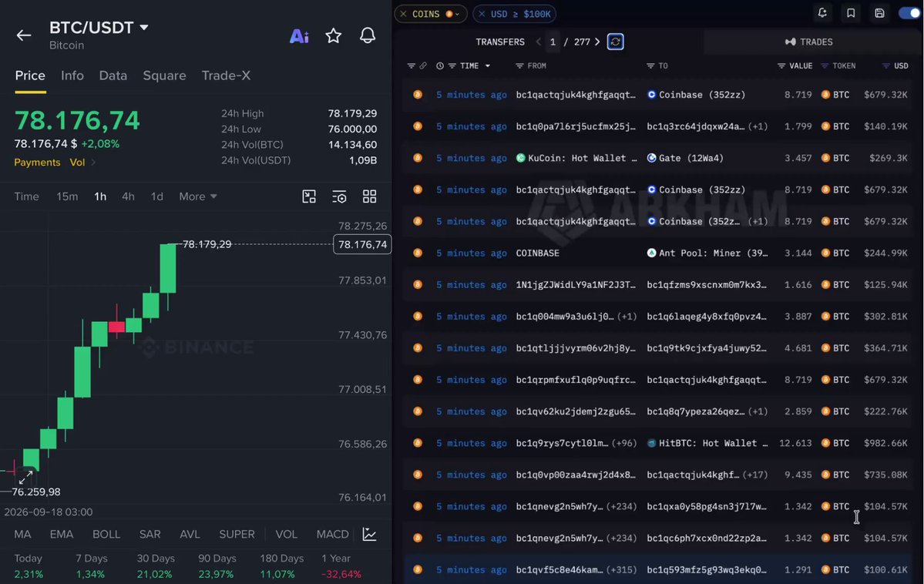Open the BTC/USDT pair selector dropdown
This screenshot has height=584, width=924.
coord(144,27)
